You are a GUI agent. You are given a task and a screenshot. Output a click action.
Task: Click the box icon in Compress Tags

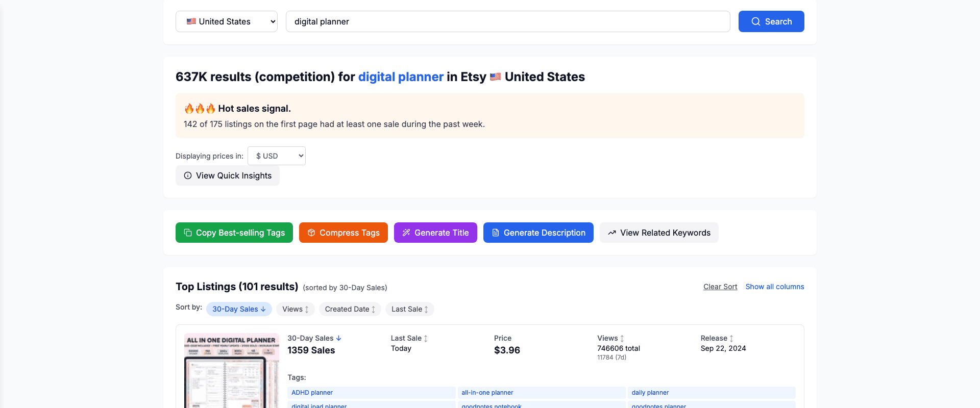[x=311, y=233]
